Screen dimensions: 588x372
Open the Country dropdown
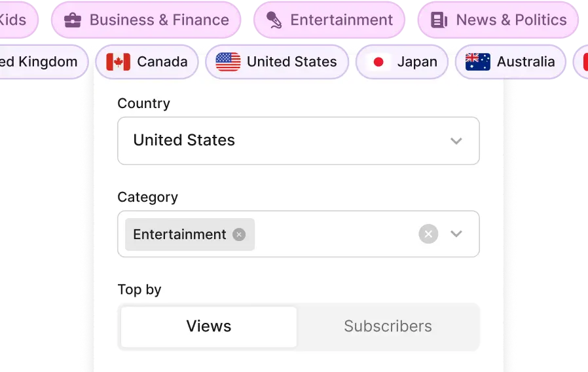click(x=299, y=141)
